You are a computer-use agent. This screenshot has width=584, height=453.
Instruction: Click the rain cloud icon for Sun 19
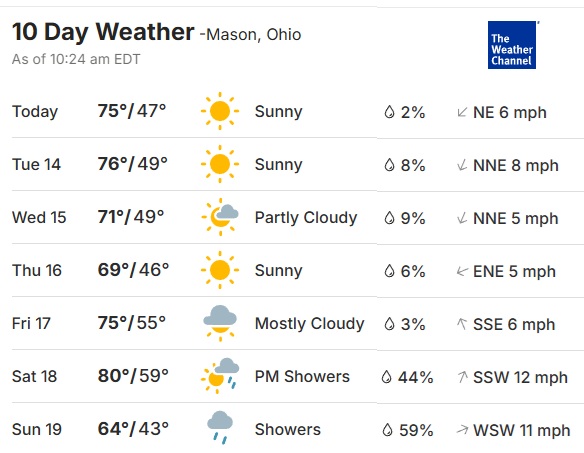point(220,428)
